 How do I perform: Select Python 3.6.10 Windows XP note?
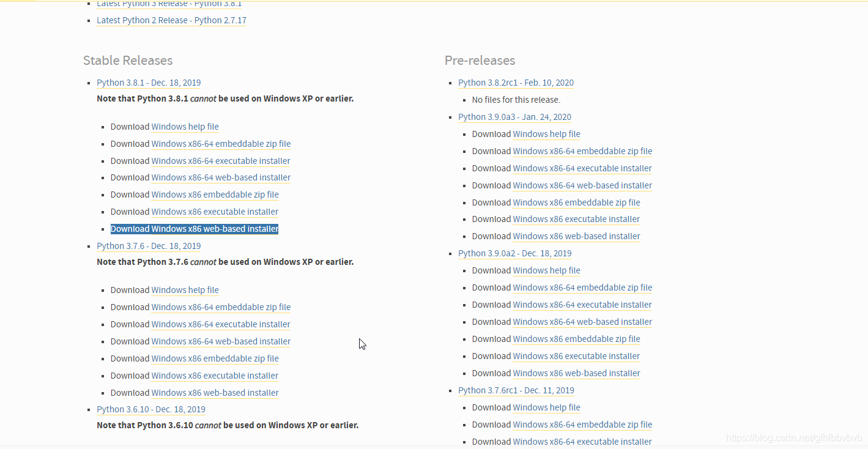228,425
